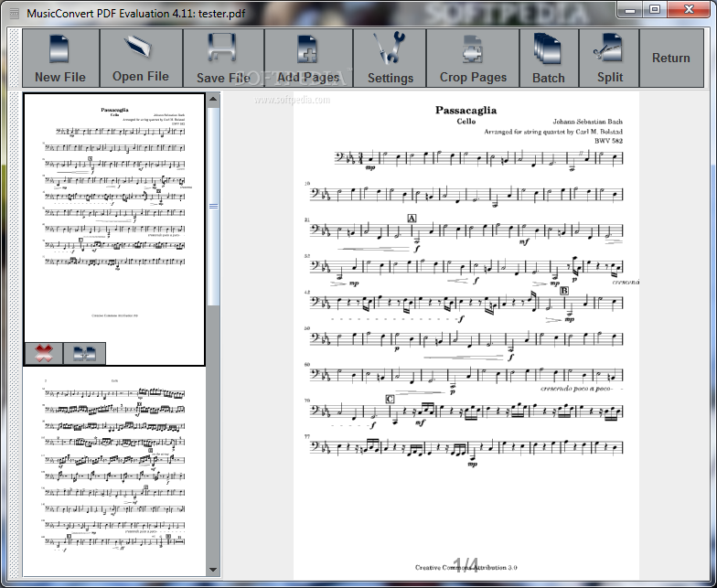
Task: Open the Batch conversion button
Action: click(x=549, y=59)
